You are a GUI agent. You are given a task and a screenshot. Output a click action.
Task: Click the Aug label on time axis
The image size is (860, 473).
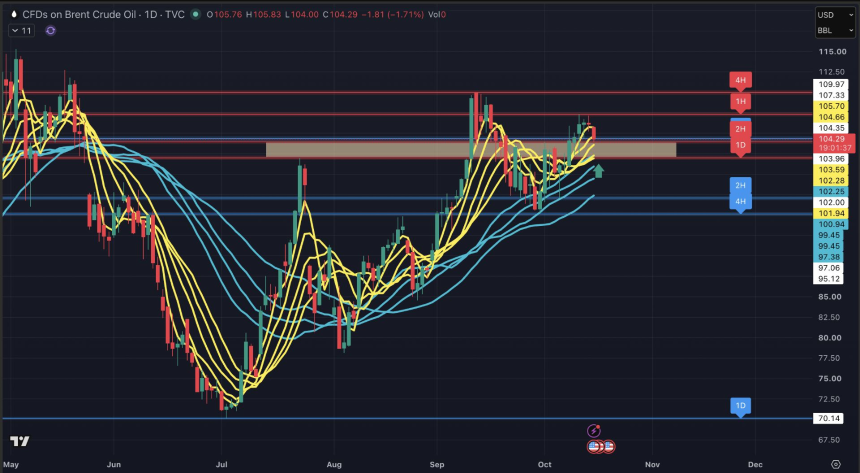(x=334, y=465)
